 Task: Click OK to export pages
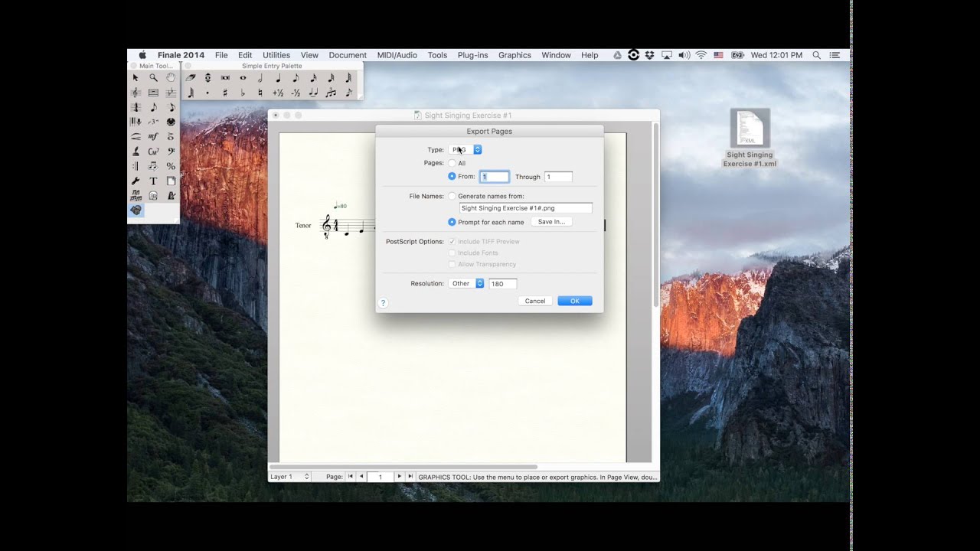(x=575, y=301)
